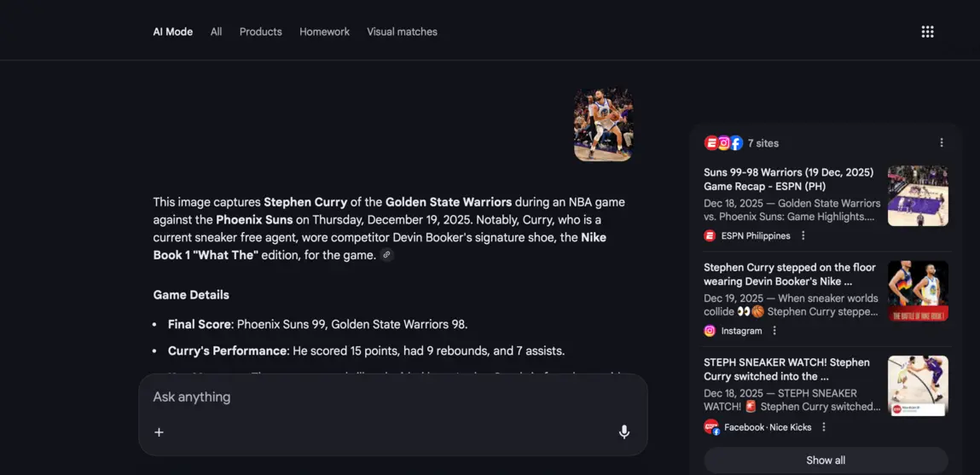This screenshot has height=475, width=980.
Task: Click the ESPN Philippines source logo
Action: click(710, 236)
